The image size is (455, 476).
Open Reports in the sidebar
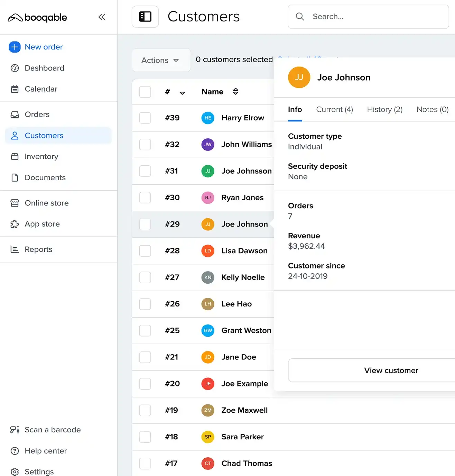pyautogui.click(x=38, y=249)
